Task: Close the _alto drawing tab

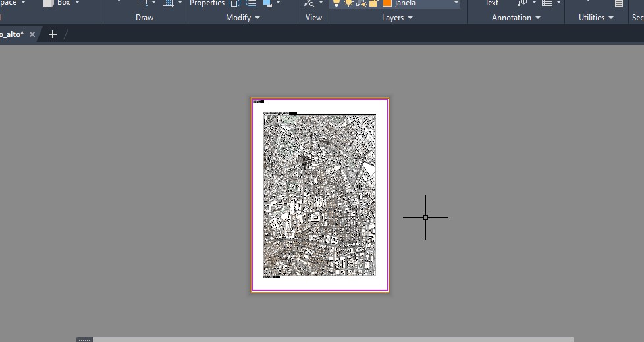Action: tap(32, 34)
